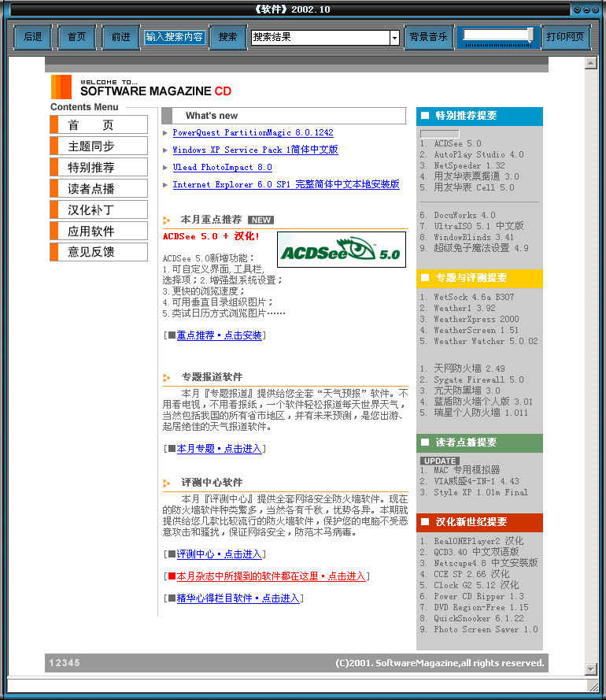Viewport: 606px width, 700px height.
Task: Click the 读者点播提要 header
Action: 480,443
